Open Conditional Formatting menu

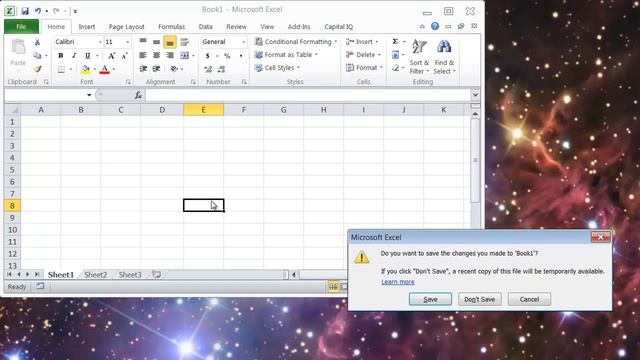tap(296, 42)
